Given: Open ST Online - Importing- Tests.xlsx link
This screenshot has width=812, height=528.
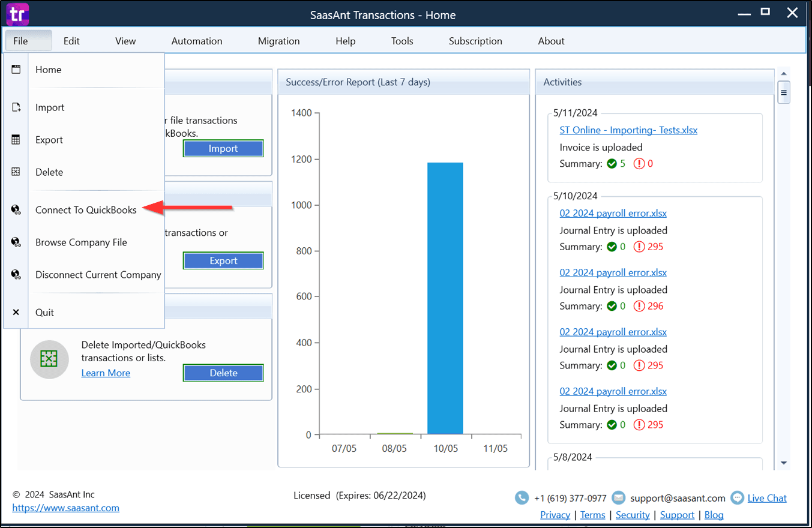Looking at the screenshot, I should click(628, 130).
